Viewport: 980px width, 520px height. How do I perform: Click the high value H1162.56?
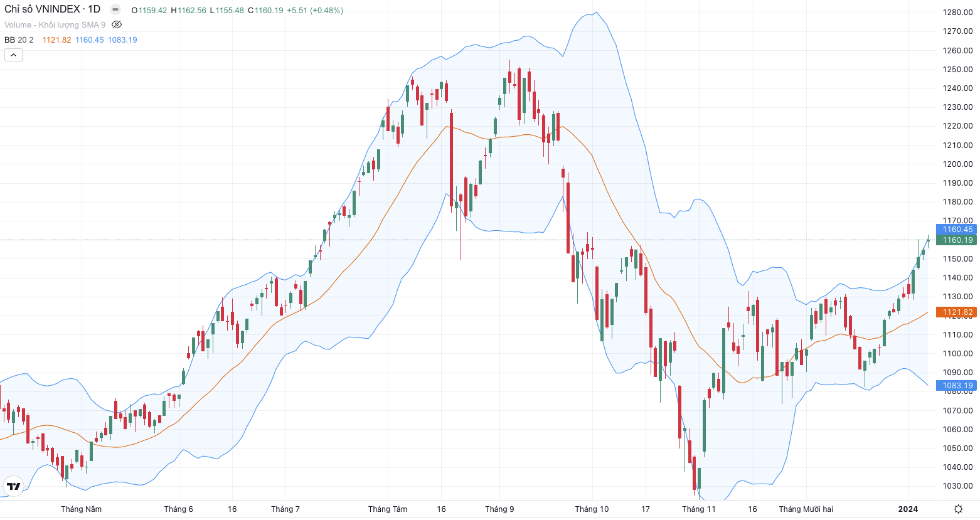click(x=188, y=11)
